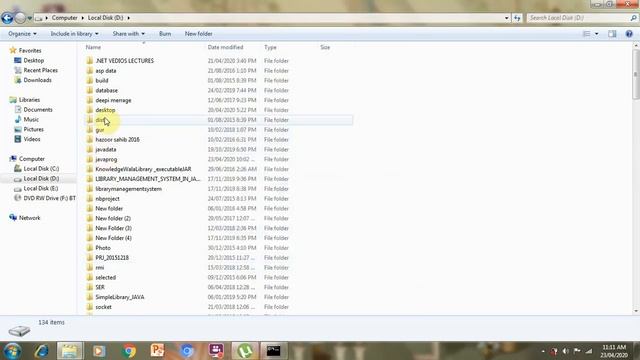Go back with the Back arrow button

tap(7, 18)
